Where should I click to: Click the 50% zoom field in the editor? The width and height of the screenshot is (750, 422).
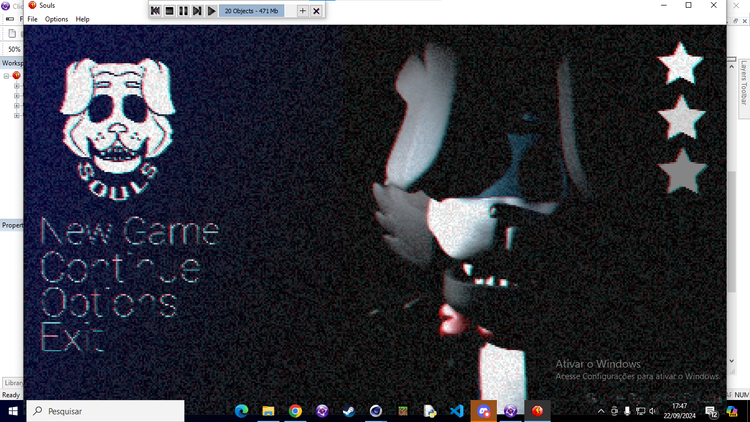[x=14, y=49]
